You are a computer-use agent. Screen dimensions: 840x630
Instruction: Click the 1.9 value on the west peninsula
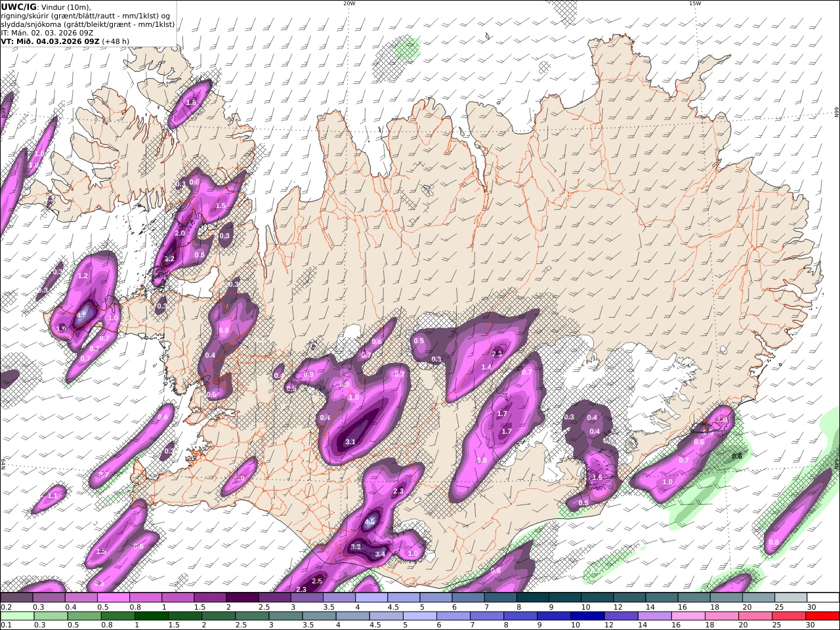coord(61,328)
